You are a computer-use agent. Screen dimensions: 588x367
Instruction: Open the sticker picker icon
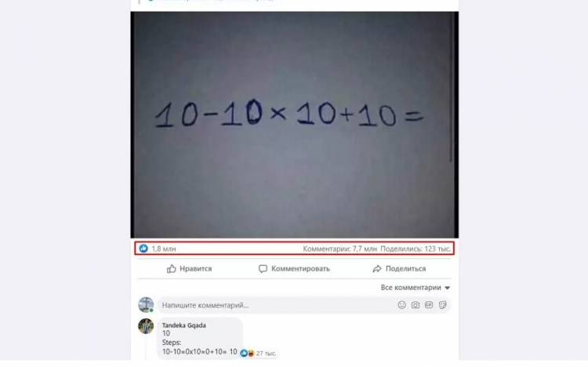click(x=442, y=305)
